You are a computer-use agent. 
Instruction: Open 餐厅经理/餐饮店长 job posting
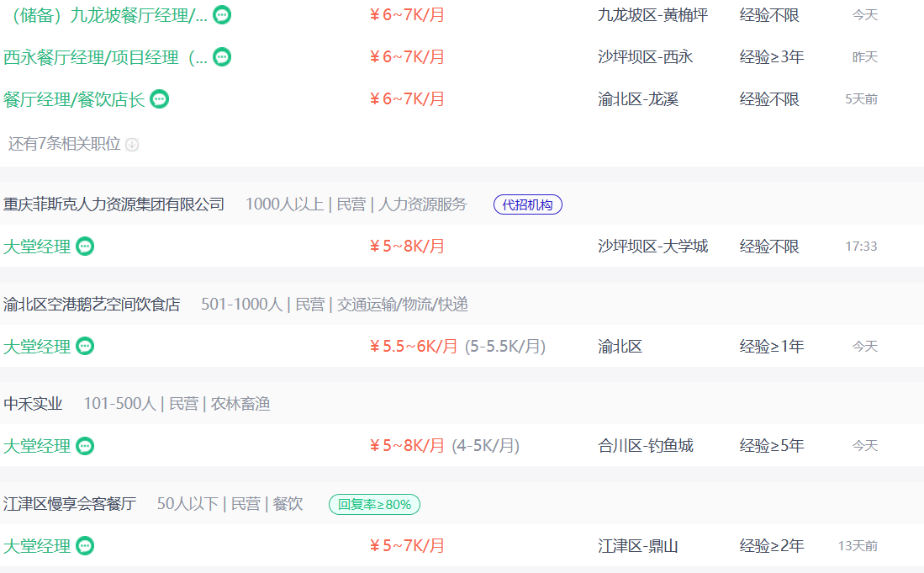tap(74, 99)
